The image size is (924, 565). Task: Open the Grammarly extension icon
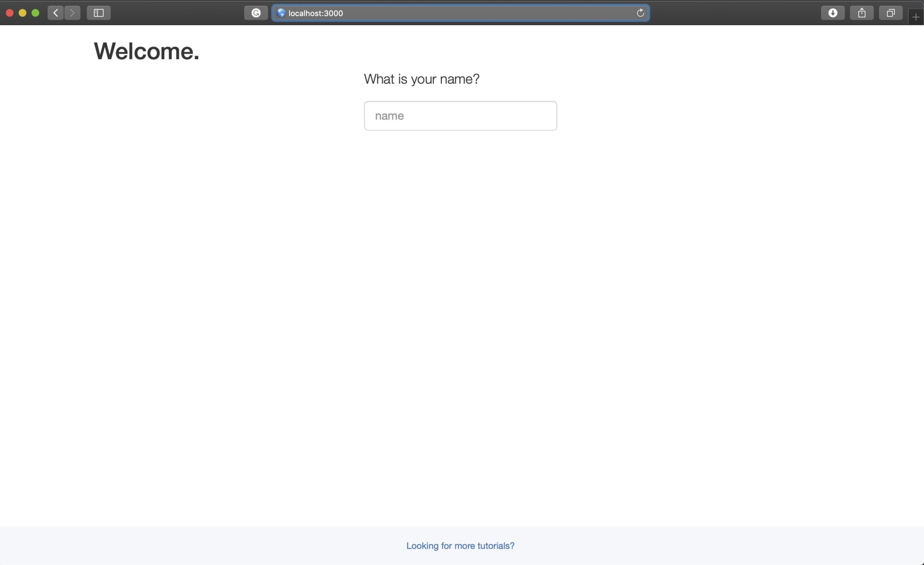coord(256,13)
